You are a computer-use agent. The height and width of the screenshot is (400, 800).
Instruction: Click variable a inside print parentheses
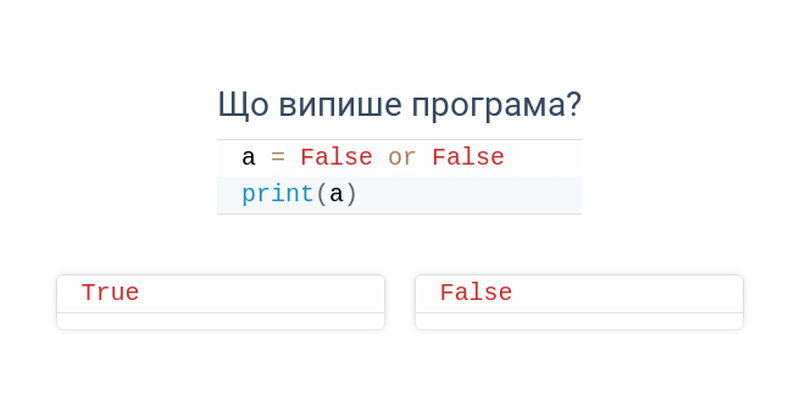pyautogui.click(x=336, y=195)
